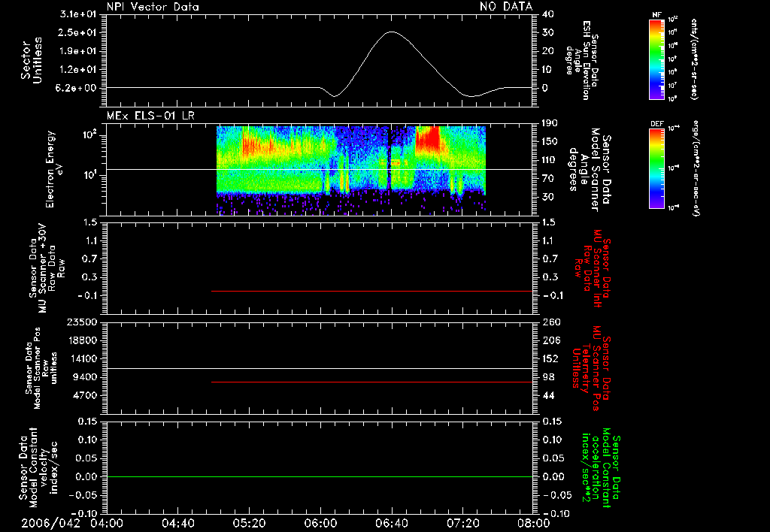
Task: Click the '190' scanner angle tick label
Action: (551, 123)
